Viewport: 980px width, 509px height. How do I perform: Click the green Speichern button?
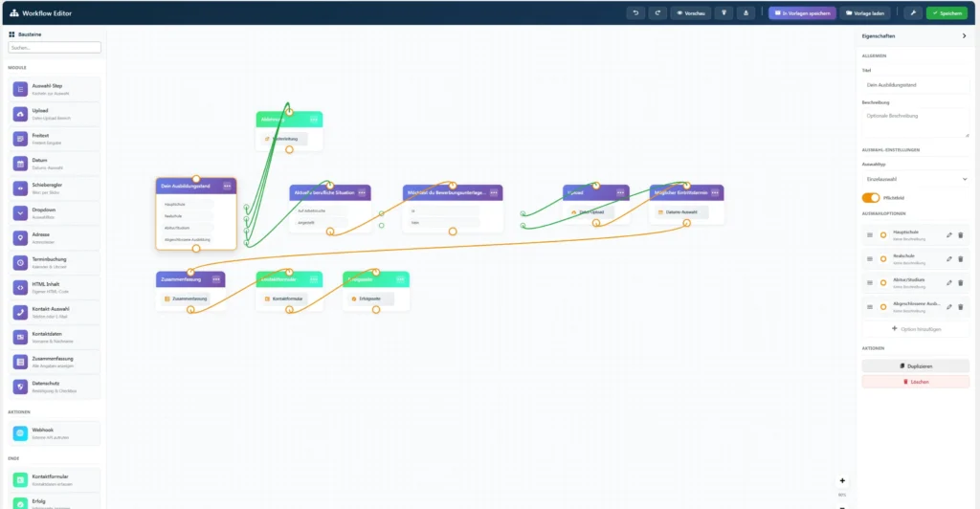pyautogui.click(x=947, y=13)
